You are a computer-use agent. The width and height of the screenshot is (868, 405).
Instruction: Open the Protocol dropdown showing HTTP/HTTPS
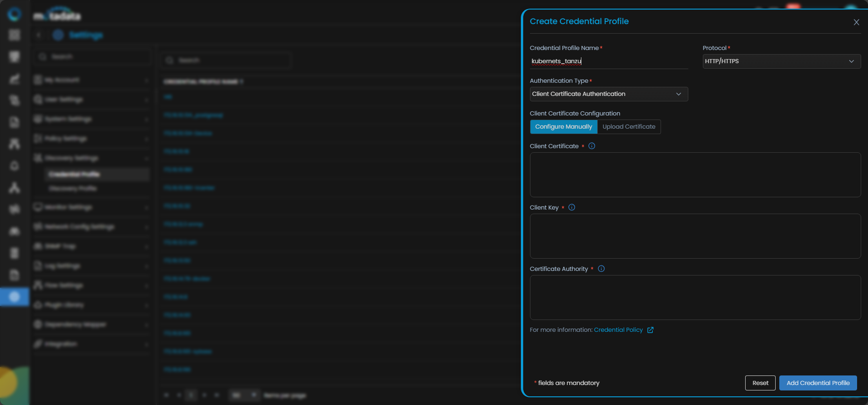coord(781,61)
